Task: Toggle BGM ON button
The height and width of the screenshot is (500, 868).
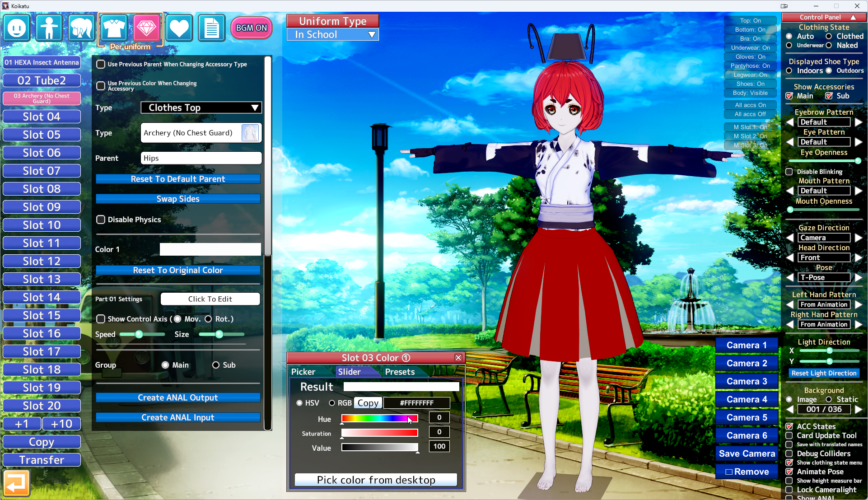Action: pos(252,28)
